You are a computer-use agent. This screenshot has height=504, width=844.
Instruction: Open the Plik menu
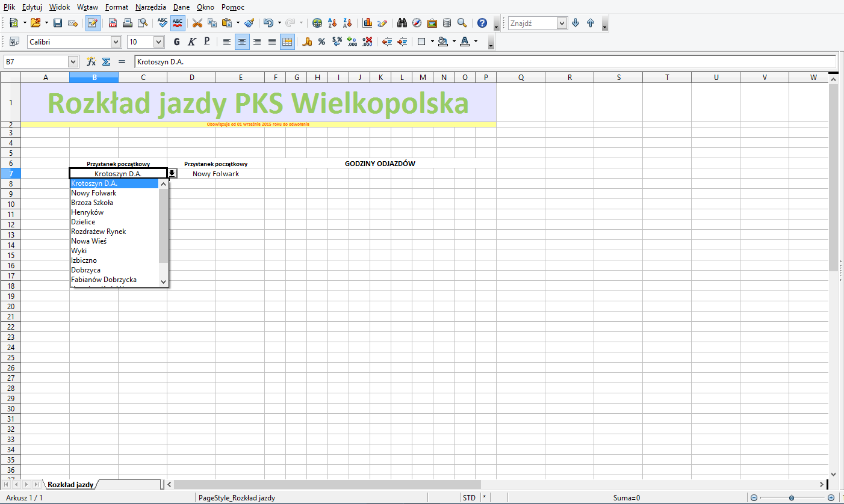coord(9,7)
